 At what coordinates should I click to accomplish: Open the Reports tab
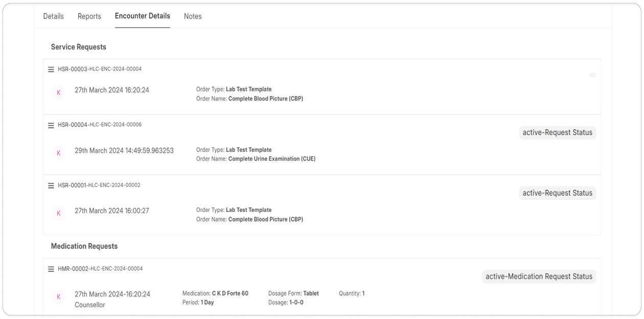(x=89, y=16)
